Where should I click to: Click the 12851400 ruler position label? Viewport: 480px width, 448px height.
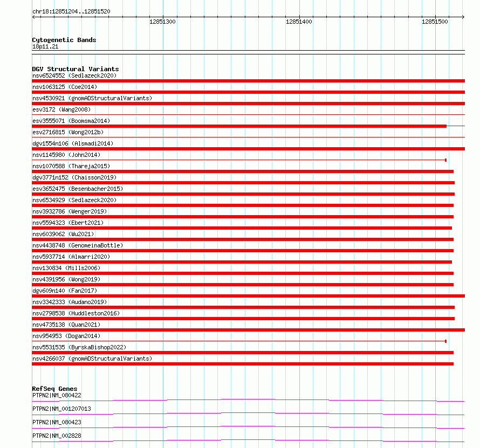point(299,22)
